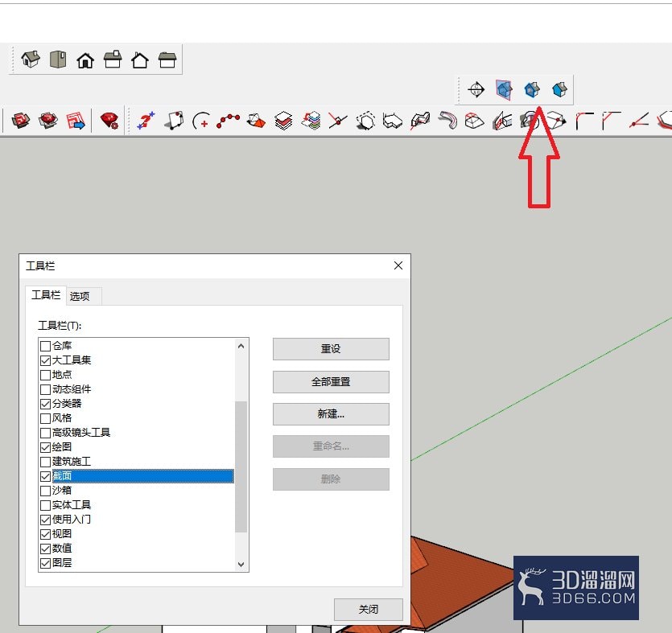Open the ruby gem box icon
Viewport: 672px width, 633px height.
pos(48,121)
